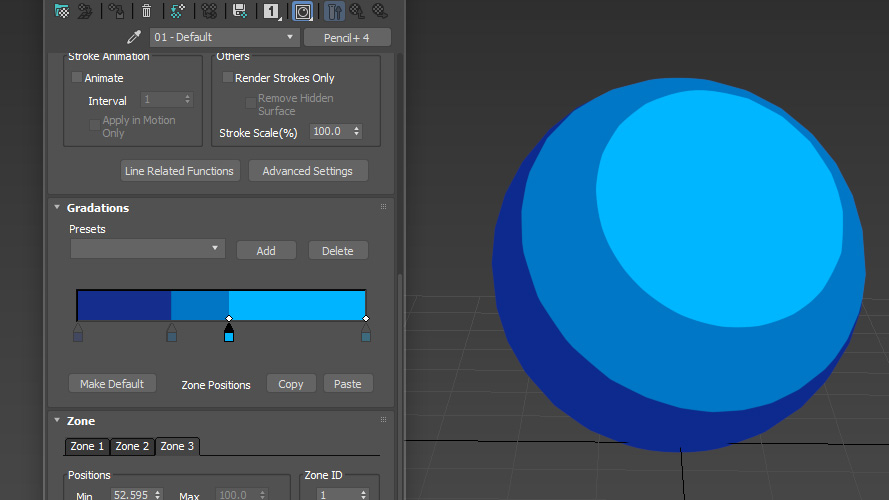Toggle the Show End Result icon
This screenshot has width=889, height=500.
[x=335, y=11]
